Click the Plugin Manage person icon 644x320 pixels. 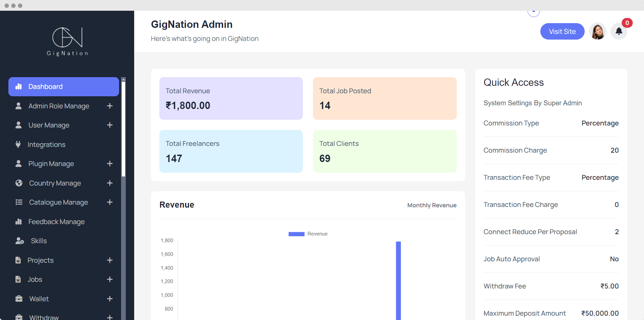pos(18,164)
